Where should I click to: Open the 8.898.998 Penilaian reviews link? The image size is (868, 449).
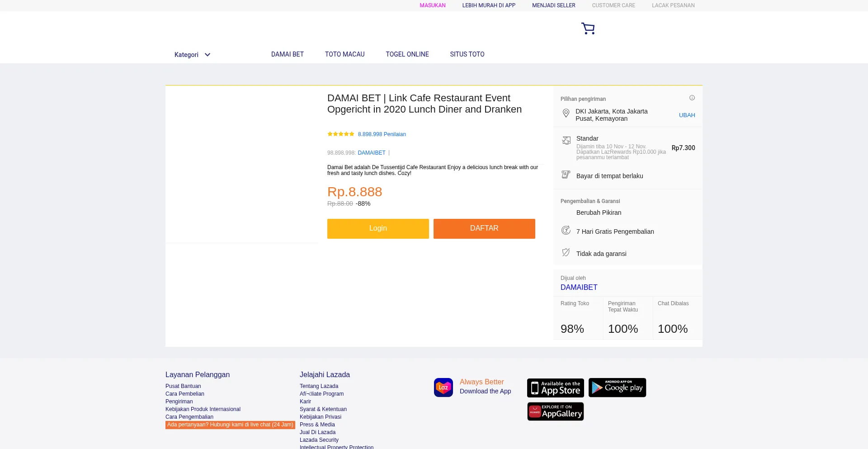coord(382,134)
